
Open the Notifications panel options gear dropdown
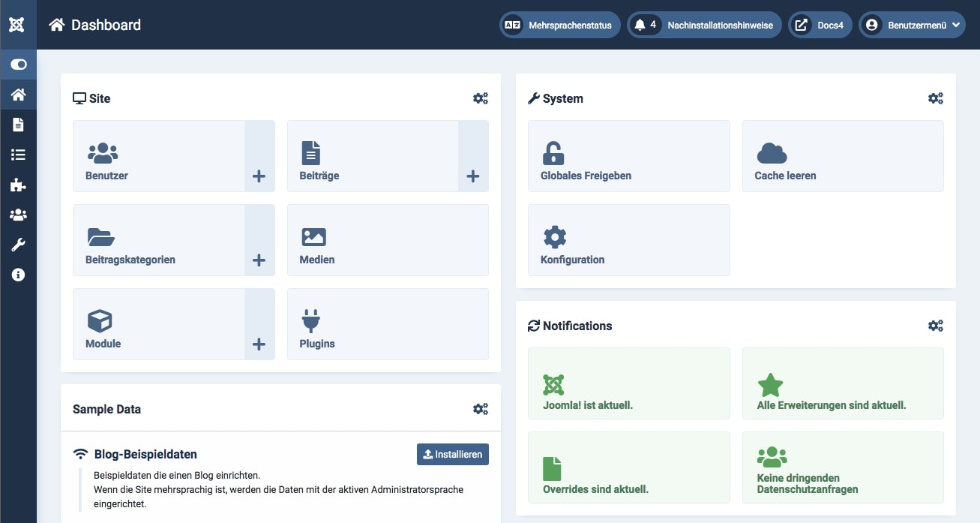tap(935, 325)
